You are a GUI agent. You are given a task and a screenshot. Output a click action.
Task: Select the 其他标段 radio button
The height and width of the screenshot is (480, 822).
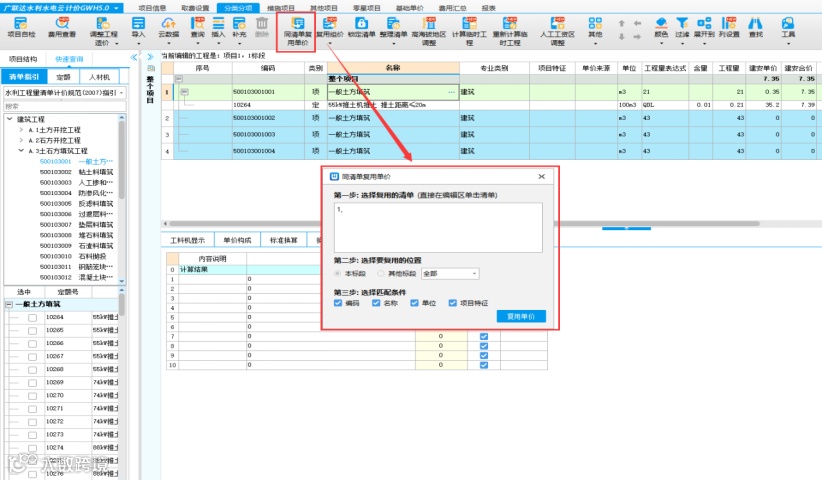click(381, 274)
